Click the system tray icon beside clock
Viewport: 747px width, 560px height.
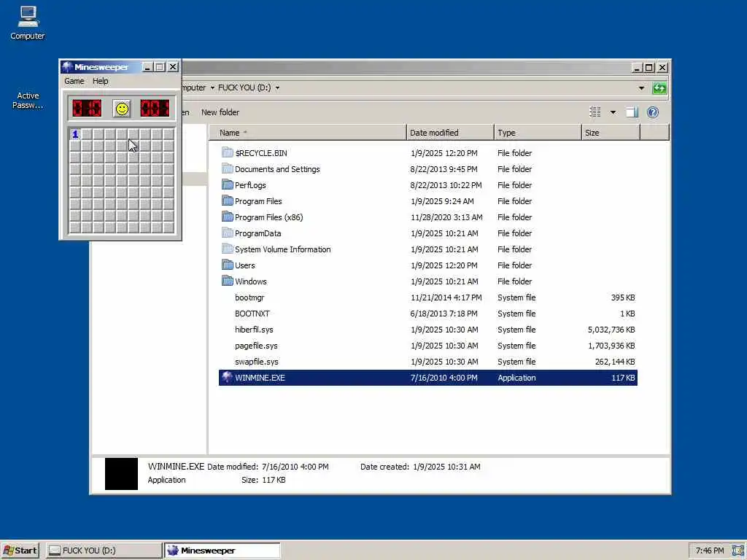tap(737, 551)
